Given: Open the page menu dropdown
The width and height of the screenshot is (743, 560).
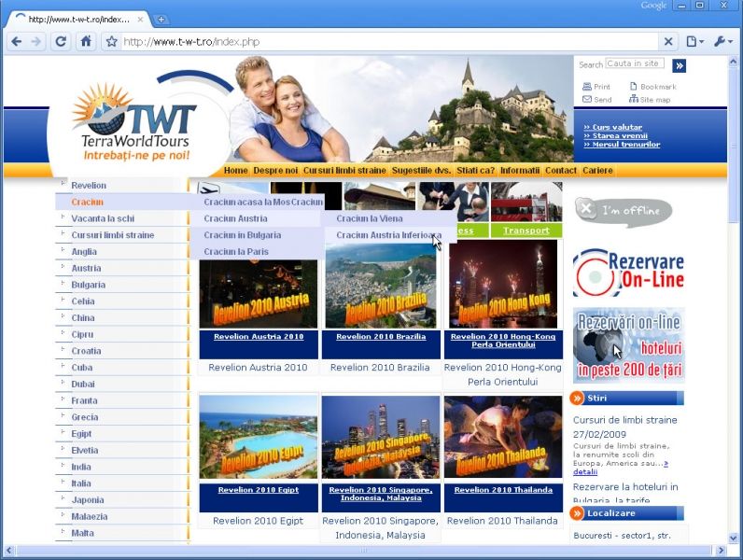Looking at the screenshot, I should pyautogui.click(x=694, y=41).
